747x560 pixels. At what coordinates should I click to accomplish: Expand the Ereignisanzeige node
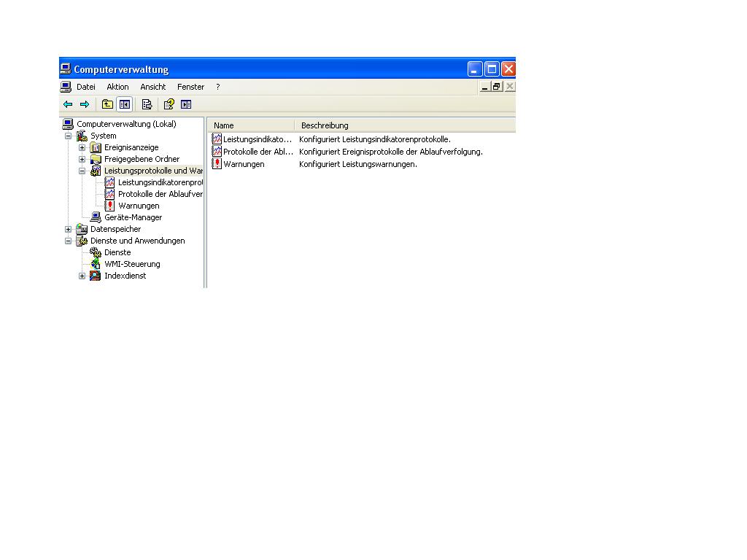click(x=82, y=147)
